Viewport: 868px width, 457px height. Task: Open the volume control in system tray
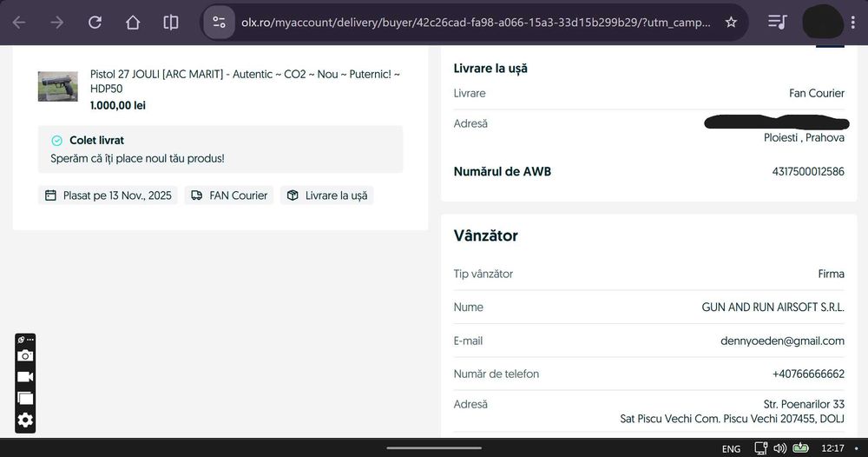pos(779,448)
